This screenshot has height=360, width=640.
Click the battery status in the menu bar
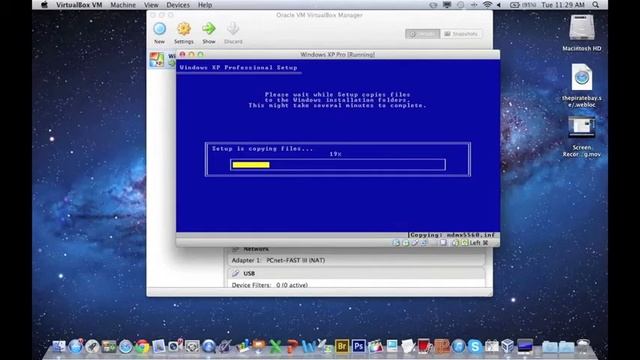pos(523,5)
